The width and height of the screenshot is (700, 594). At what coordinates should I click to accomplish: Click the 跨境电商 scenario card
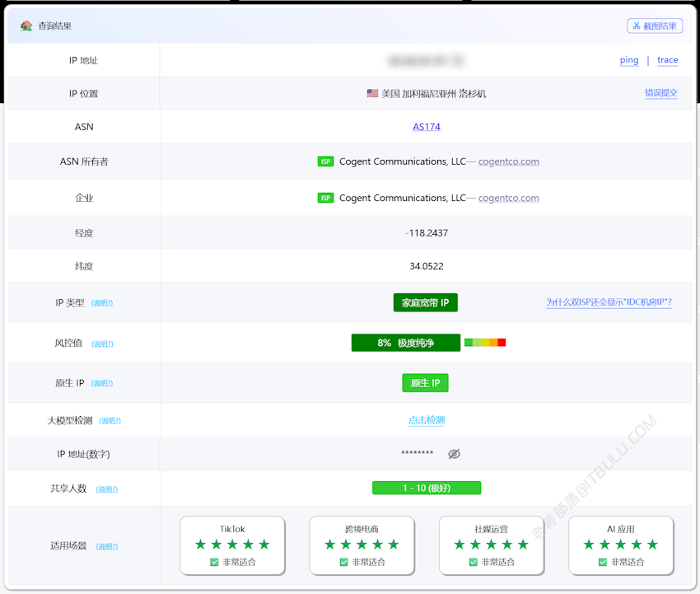[362, 545]
